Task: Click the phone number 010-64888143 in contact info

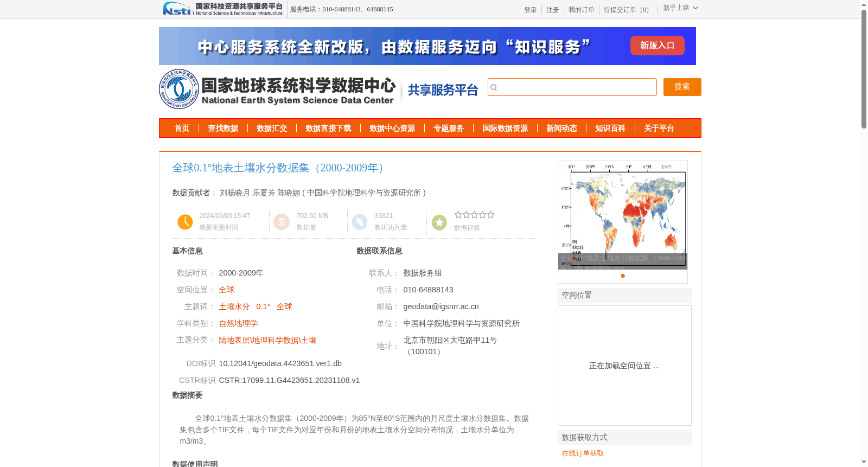Action: [x=429, y=290]
